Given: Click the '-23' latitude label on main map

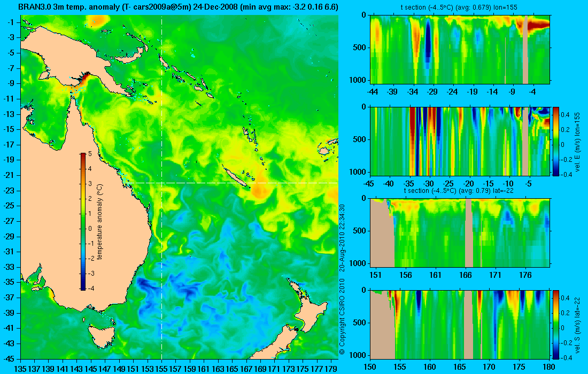Looking at the screenshot, I should [x=9, y=190].
